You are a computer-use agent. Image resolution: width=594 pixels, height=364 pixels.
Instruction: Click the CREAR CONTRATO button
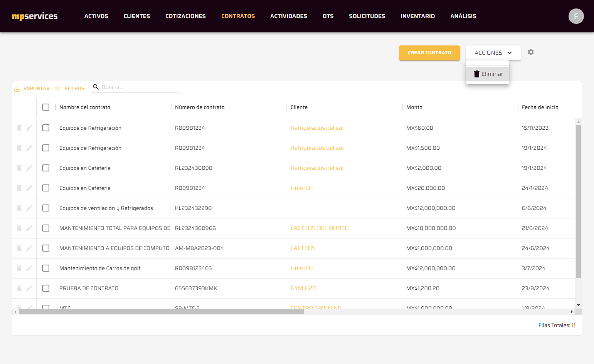coord(429,53)
